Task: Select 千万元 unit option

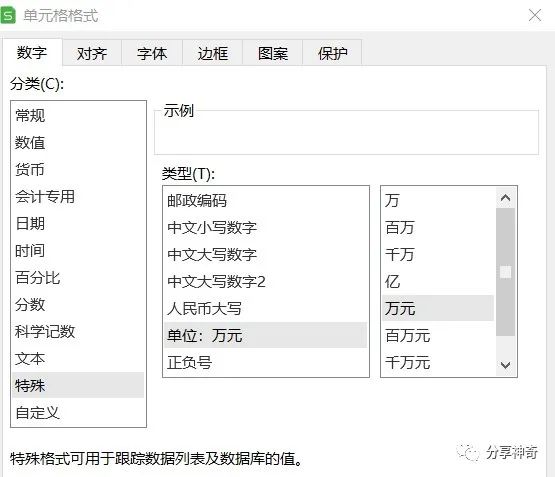Action: [x=438, y=362]
